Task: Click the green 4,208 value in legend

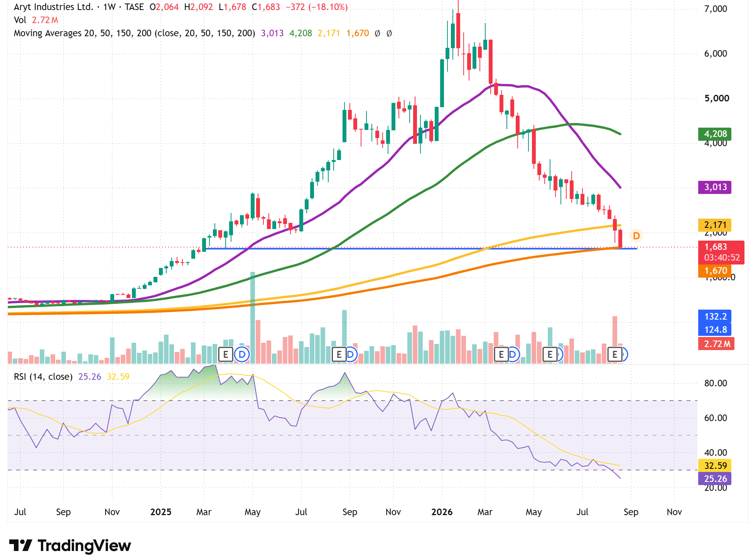Action: point(300,33)
